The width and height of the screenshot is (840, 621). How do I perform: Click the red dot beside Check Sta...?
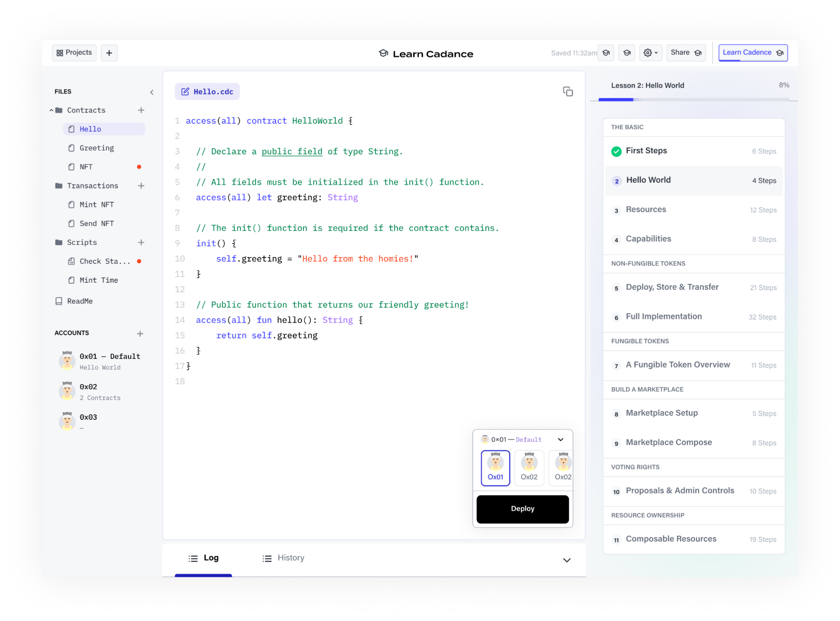pyautogui.click(x=139, y=261)
